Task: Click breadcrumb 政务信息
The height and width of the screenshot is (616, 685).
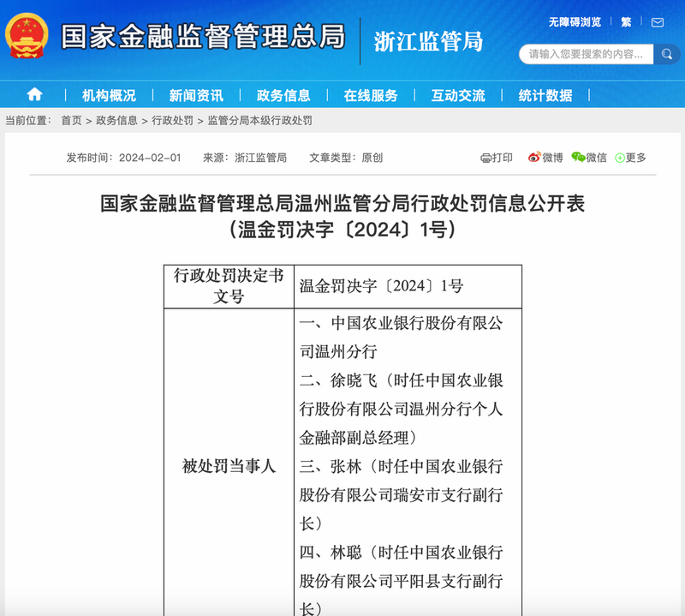Action: point(116,120)
